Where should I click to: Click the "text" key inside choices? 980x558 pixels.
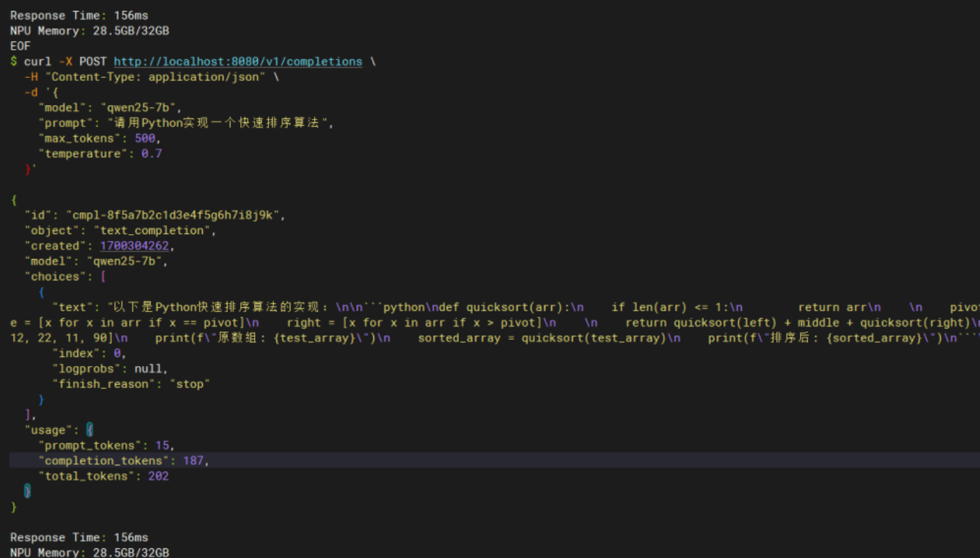pyautogui.click(x=72, y=307)
